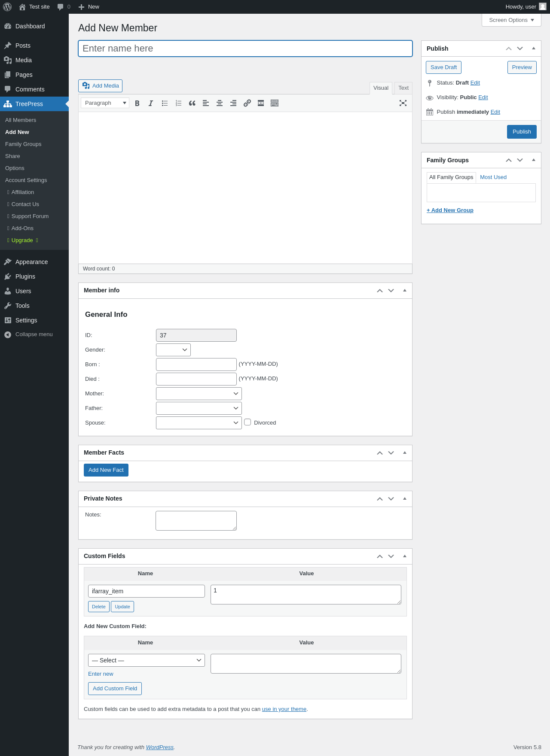Click the name title input field

245,49
